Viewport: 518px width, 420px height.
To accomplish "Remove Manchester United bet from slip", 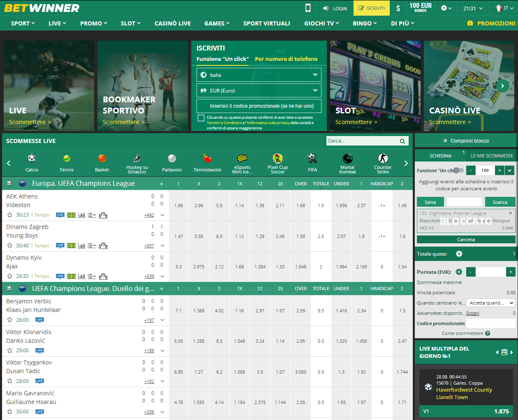I will click(x=511, y=213).
